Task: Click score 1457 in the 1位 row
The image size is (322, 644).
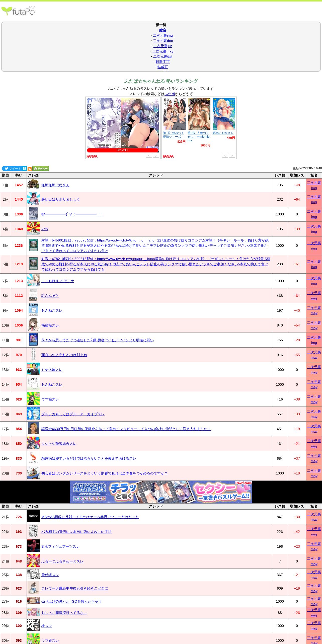Action: coord(19,185)
